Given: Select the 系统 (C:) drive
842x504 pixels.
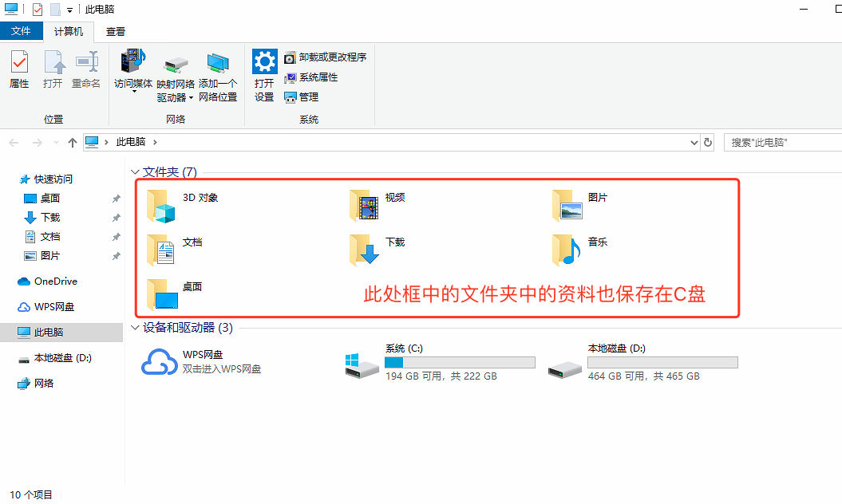Looking at the screenshot, I should coord(441,362).
